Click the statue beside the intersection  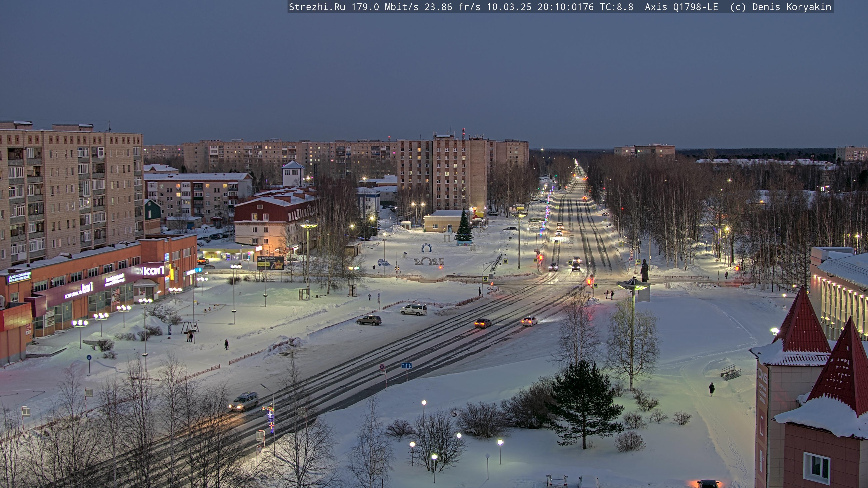pos(645,270)
